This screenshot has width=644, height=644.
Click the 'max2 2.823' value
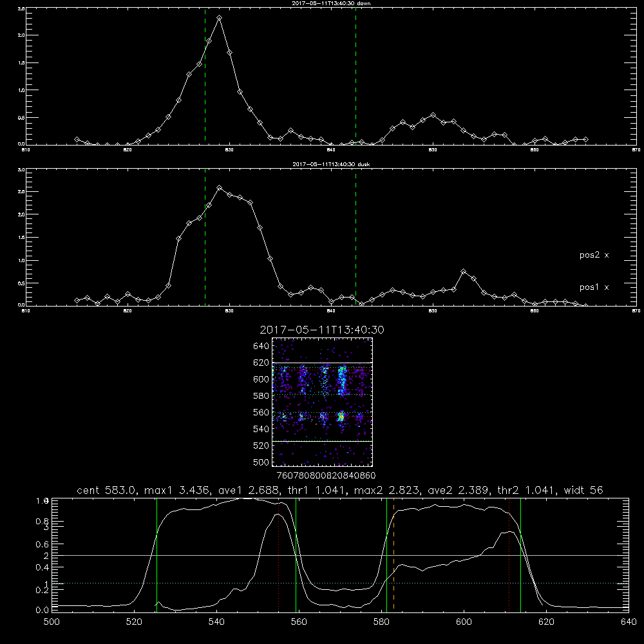click(x=388, y=490)
